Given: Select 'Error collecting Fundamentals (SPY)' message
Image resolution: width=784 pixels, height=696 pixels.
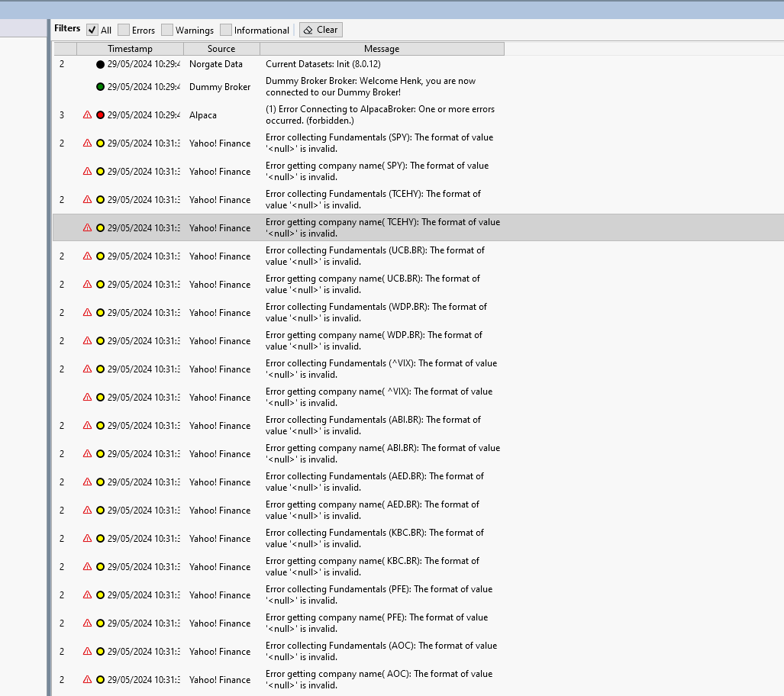Looking at the screenshot, I should click(x=379, y=143).
